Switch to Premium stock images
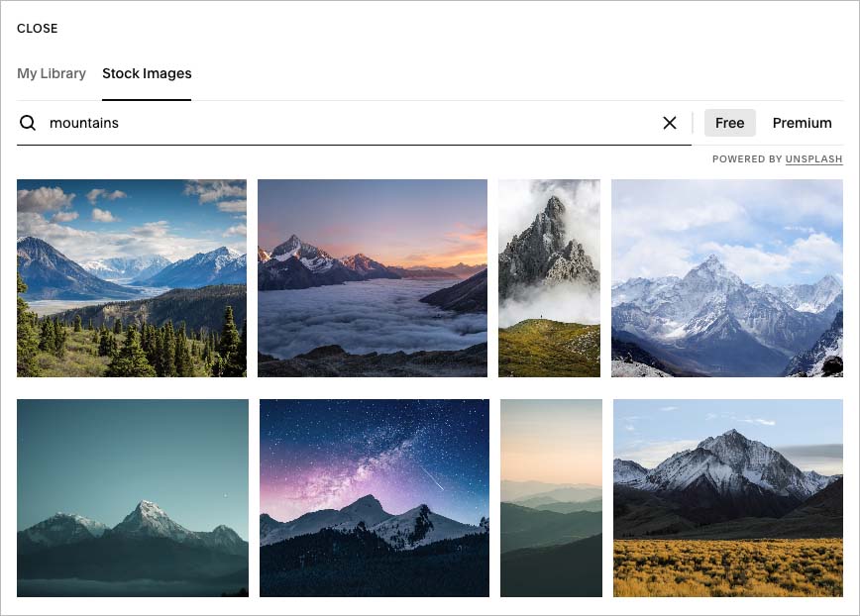This screenshot has width=860, height=616. click(802, 123)
